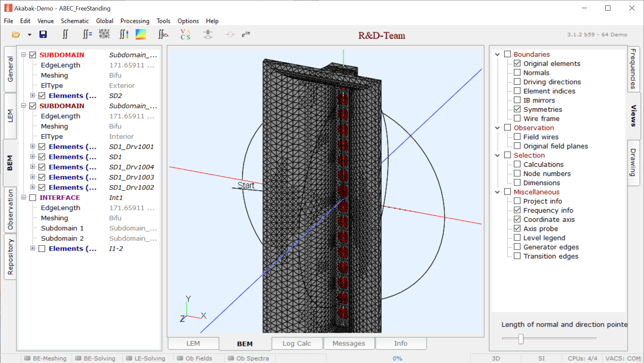Uncheck the first SUBDOMAIN checkbox
The image size is (644, 363).
click(33, 55)
